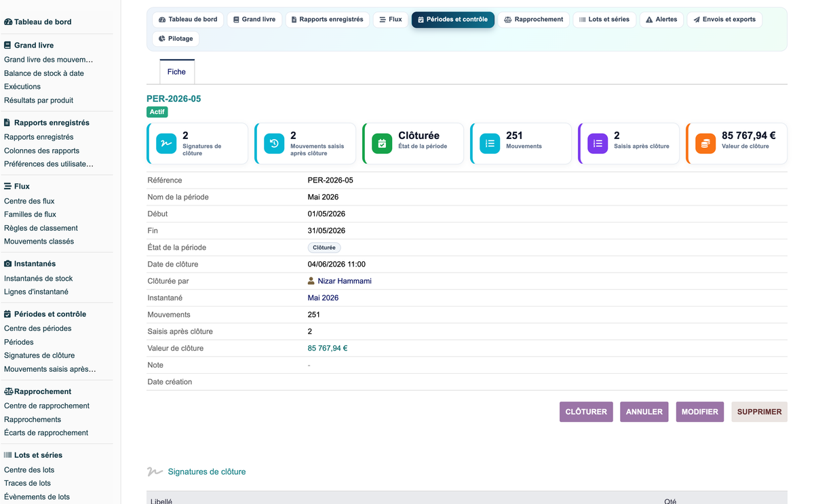Screen dimensions: 814x504
Task: Open Instantanés de stock in sidebar
Action: (x=38, y=278)
